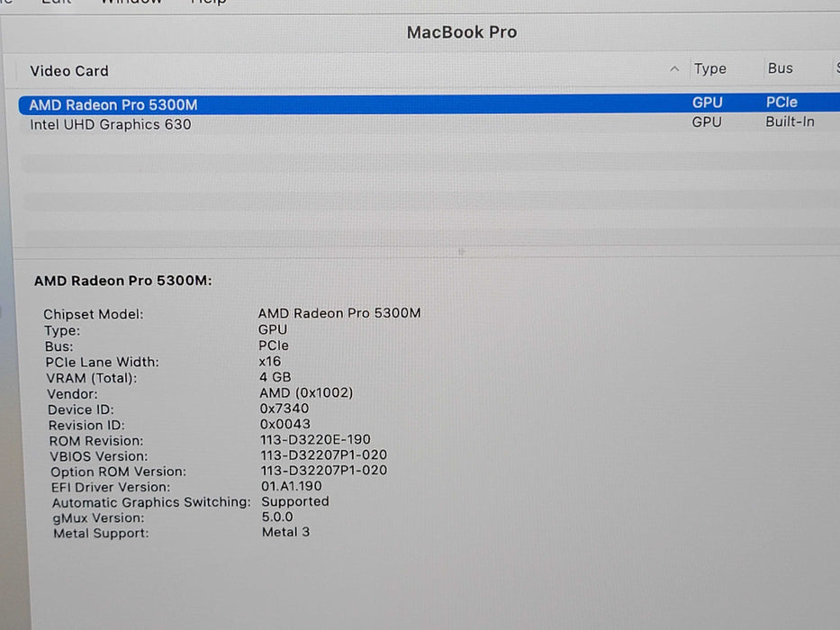The width and height of the screenshot is (840, 630).
Task: Click the MacBook Pro title bar text
Action: (x=461, y=31)
